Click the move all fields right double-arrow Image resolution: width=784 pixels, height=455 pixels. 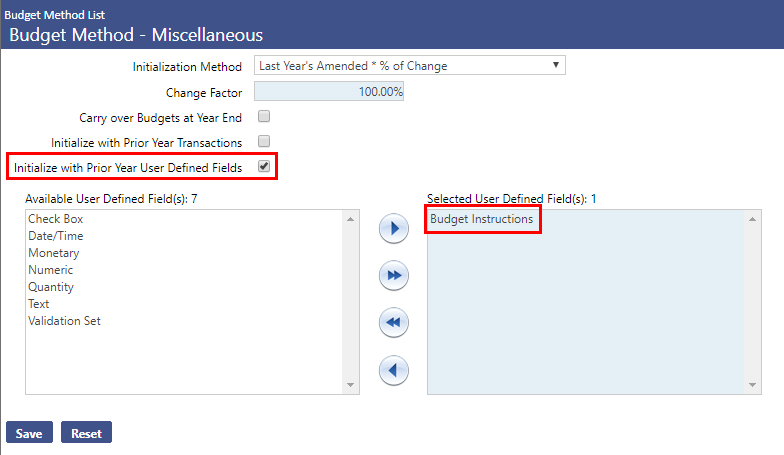click(394, 276)
